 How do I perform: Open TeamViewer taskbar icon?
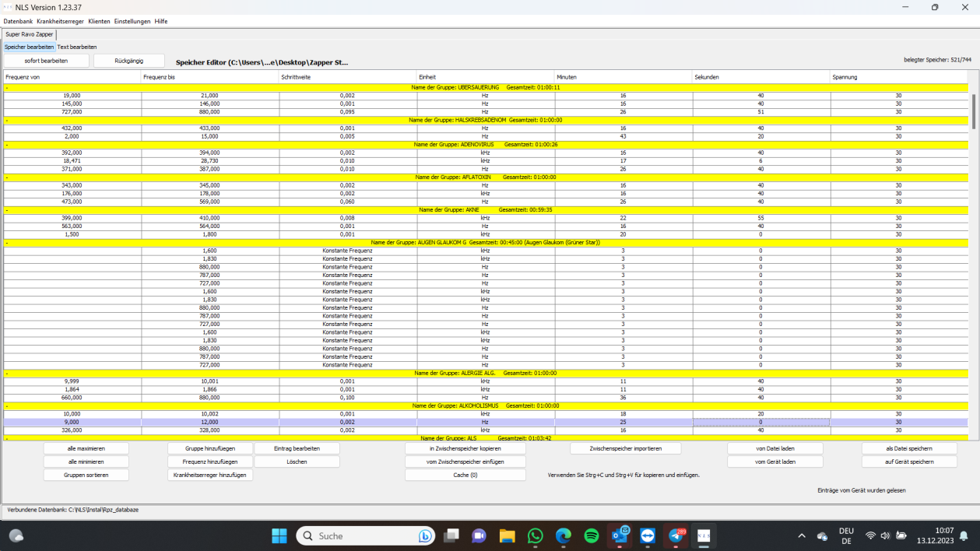[647, 535]
